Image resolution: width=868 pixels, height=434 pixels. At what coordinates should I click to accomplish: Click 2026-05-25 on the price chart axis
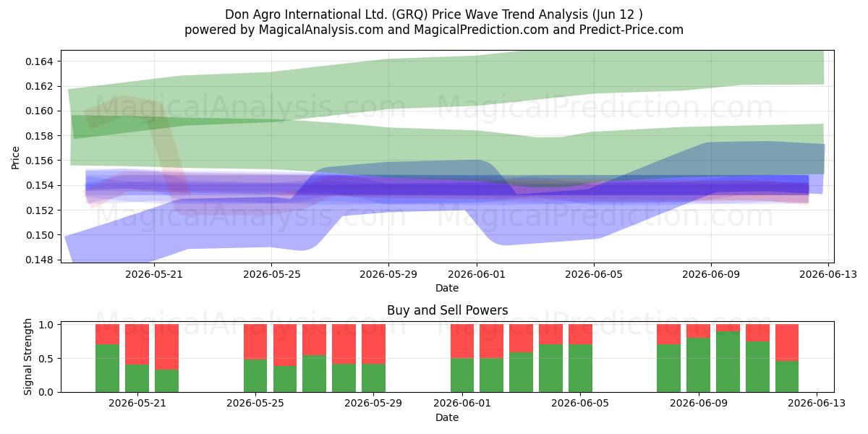tap(271, 274)
